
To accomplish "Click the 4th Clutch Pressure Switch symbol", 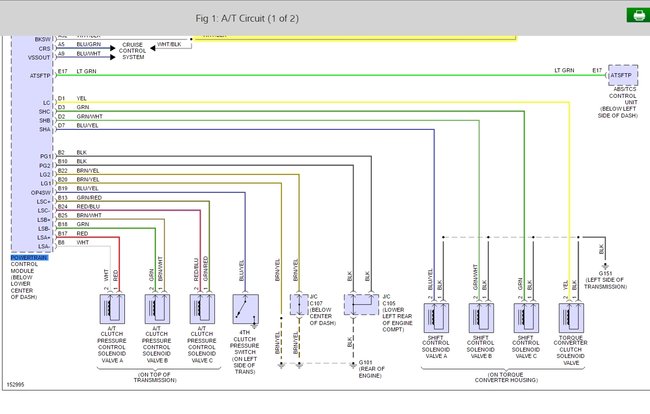I will coord(245,309).
